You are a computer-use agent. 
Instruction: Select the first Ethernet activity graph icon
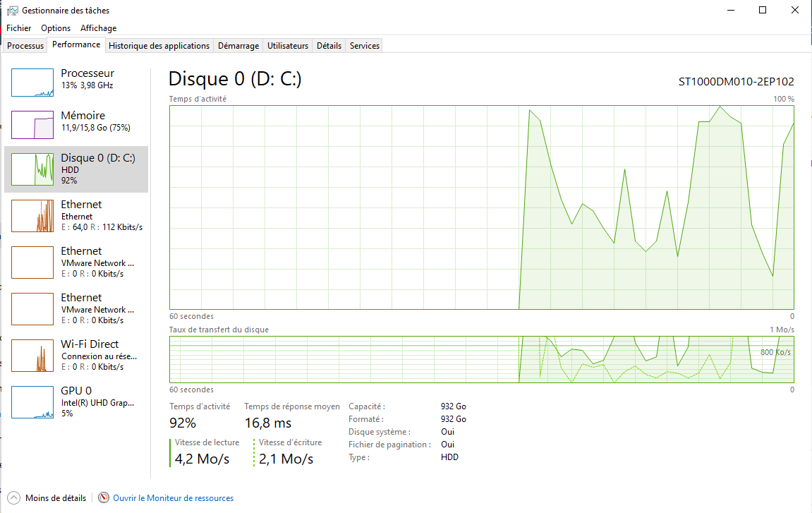click(32, 216)
